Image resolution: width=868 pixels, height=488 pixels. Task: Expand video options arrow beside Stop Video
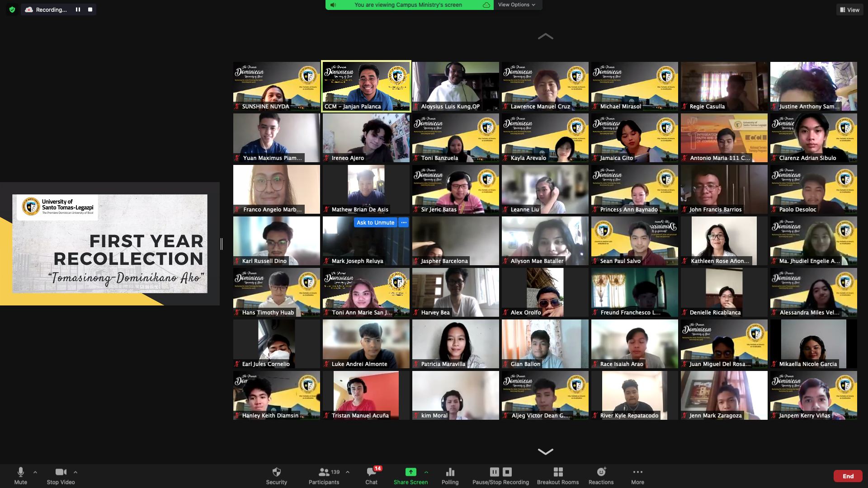[75, 472]
